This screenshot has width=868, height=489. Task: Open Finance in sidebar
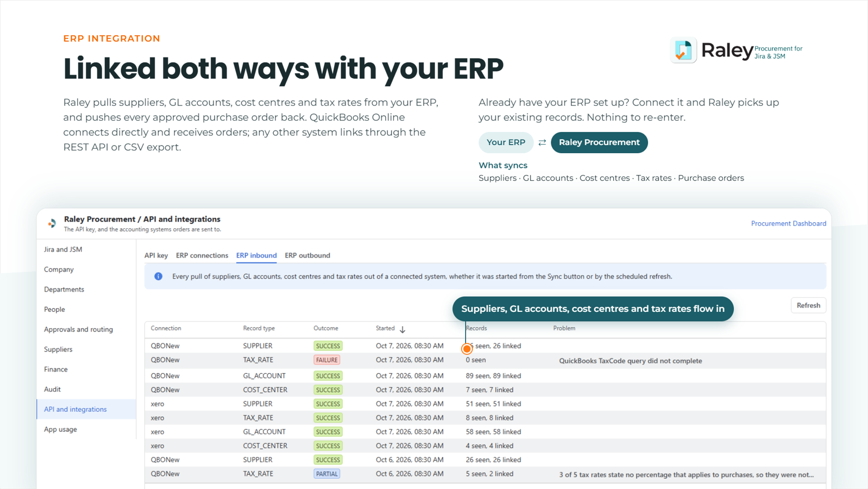click(56, 369)
